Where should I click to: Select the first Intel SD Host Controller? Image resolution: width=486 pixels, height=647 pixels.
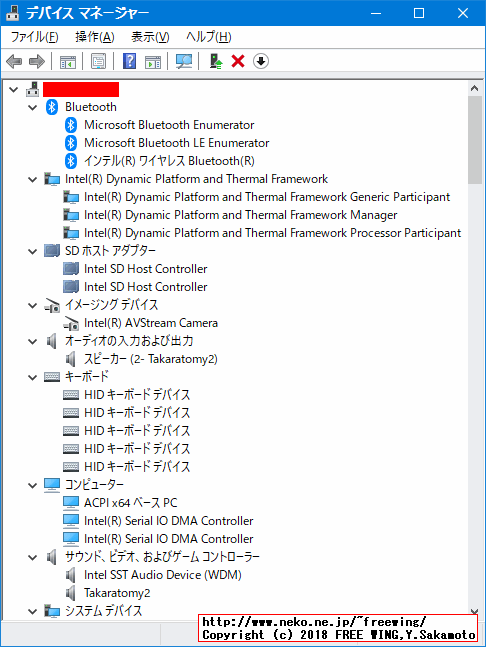pos(146,269)
